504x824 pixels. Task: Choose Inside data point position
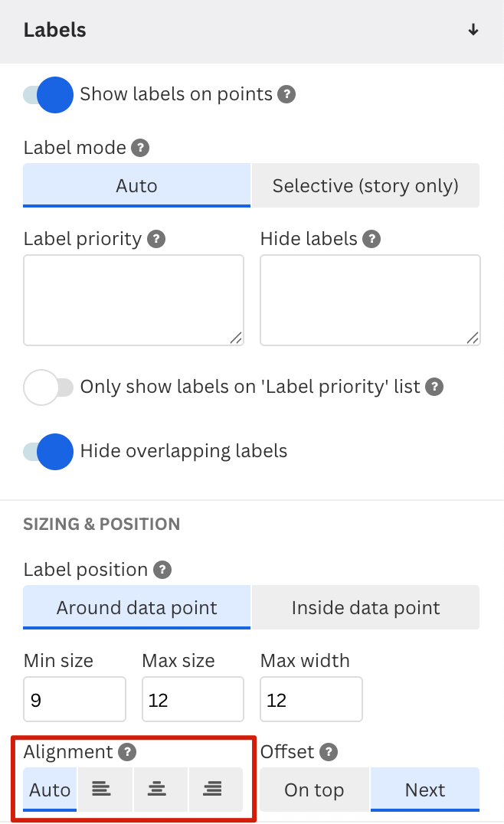366,607
